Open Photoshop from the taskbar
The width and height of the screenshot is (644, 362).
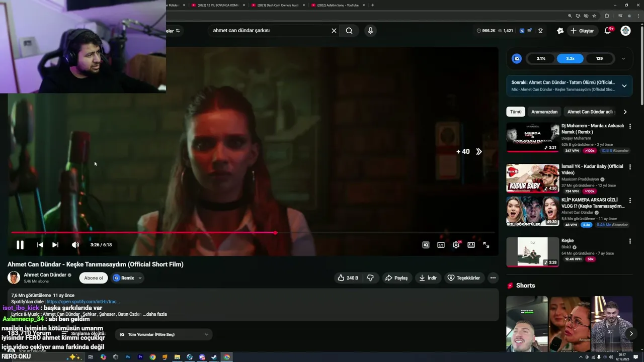click(x=128, y=357)
